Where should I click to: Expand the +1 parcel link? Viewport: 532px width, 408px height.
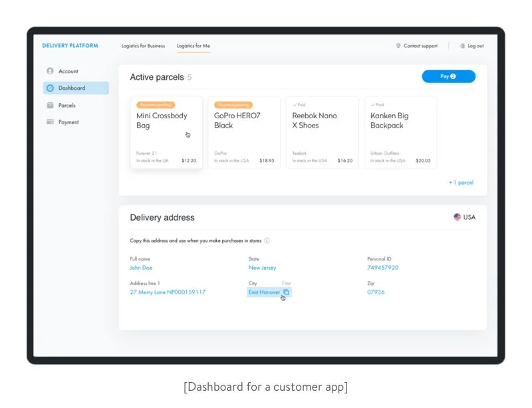tap(461, 182)
